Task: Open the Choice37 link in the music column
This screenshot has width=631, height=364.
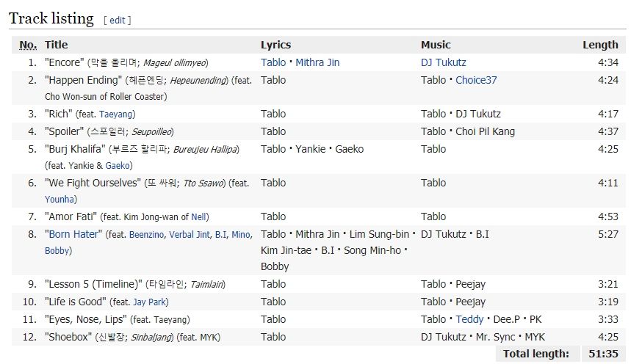Action: tap(476, 80)
